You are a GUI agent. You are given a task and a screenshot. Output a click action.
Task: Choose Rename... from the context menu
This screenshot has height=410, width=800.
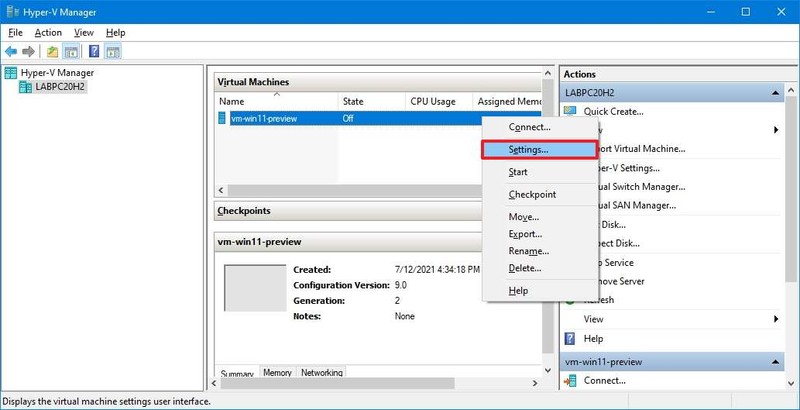(x=540, y=251)
